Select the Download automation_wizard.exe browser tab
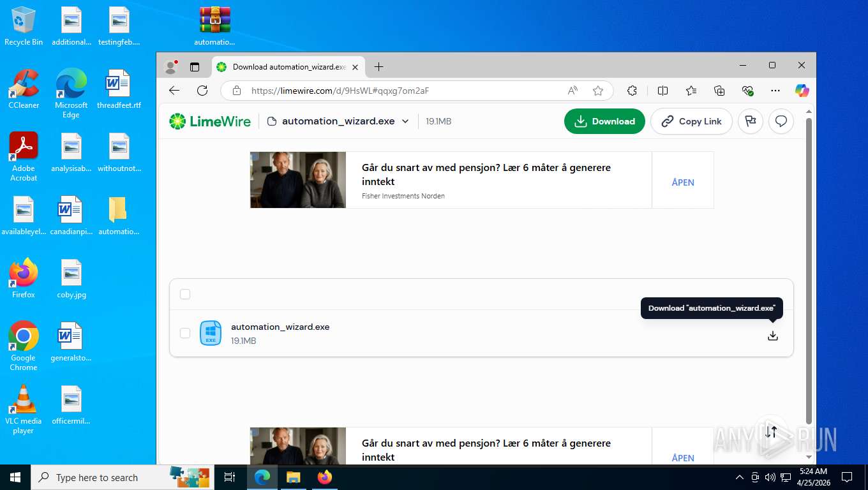This screenshot has width=868, height=490. point(288,66)
